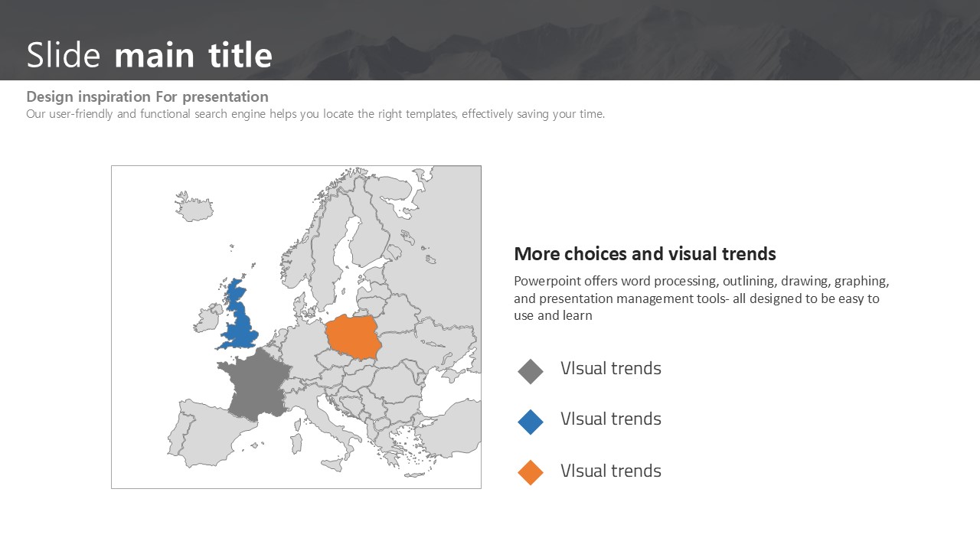Screen dimensions: 980x551
Task: Click the blue diamond legend marker
Action: pyautogui.click(x=531, y=422)
